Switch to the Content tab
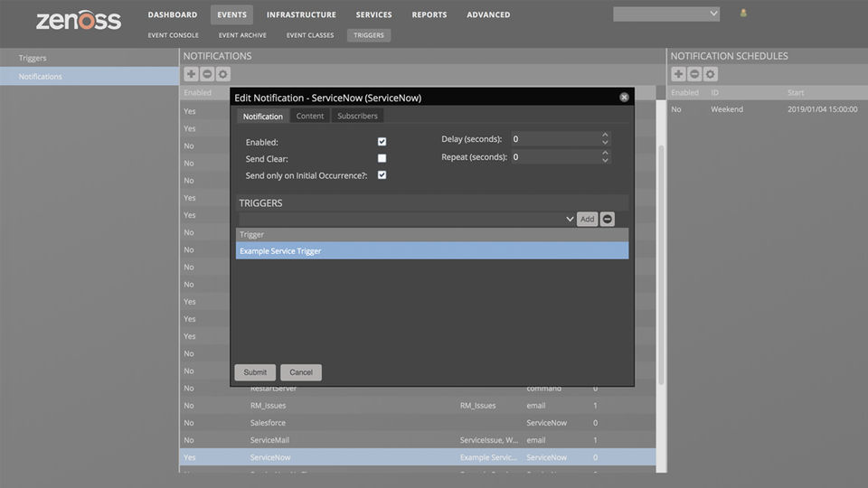Image resolution: width=868 pixels, height=488 pixels. click(x=310, y=116)
